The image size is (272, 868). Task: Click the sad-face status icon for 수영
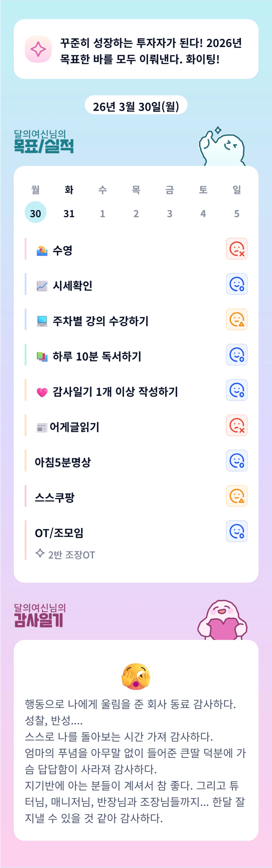coord(236,249)
